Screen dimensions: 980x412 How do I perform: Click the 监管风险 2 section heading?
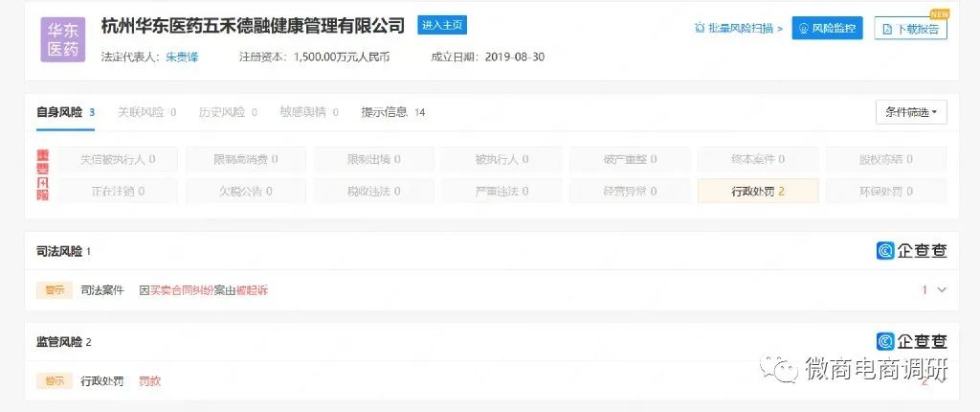(x=64, y=342)
